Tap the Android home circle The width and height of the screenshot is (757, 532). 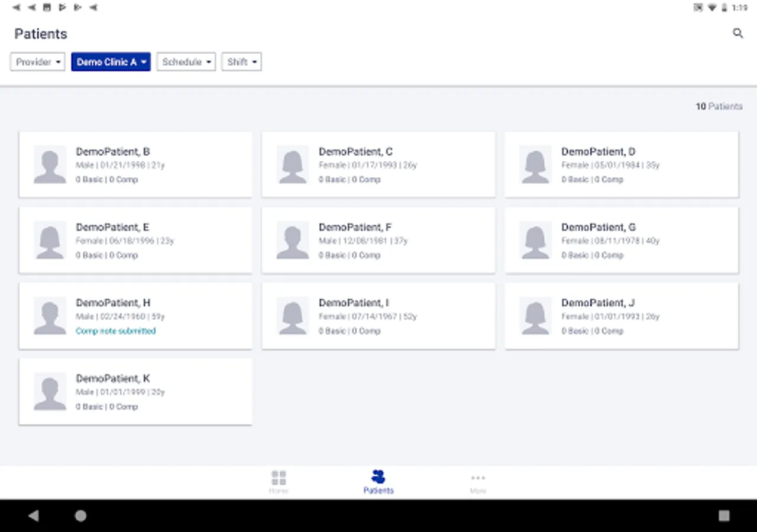80,515
